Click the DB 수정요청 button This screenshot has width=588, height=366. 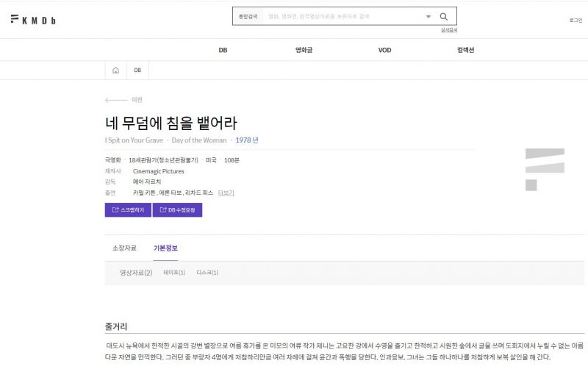[x=177, y=210]
